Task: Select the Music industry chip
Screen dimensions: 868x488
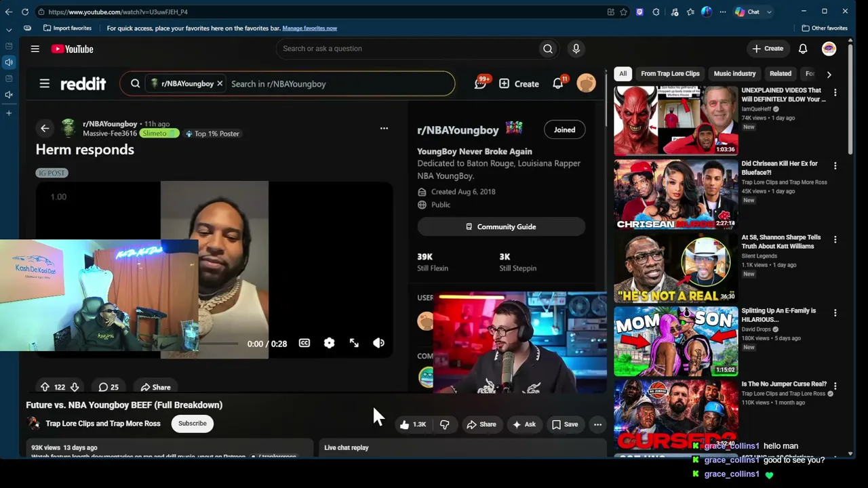Action: (x=734, y=74)
